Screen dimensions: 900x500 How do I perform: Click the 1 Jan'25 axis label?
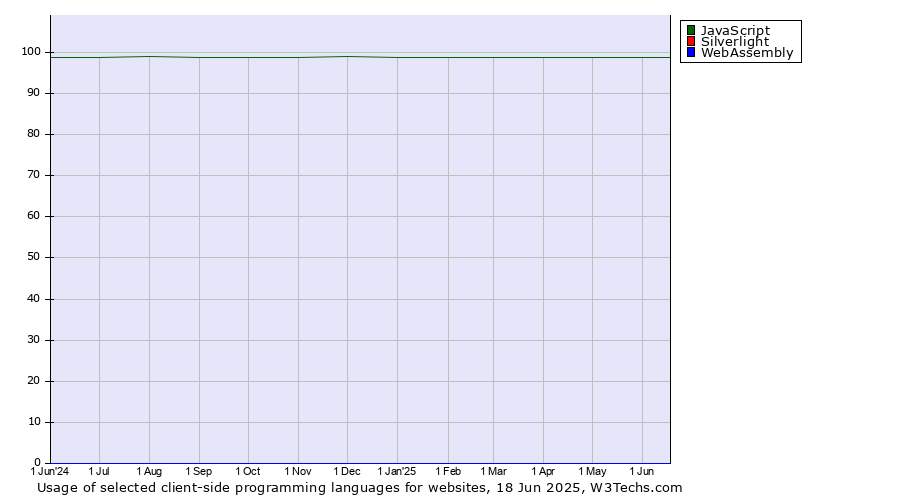click(397, 471)
